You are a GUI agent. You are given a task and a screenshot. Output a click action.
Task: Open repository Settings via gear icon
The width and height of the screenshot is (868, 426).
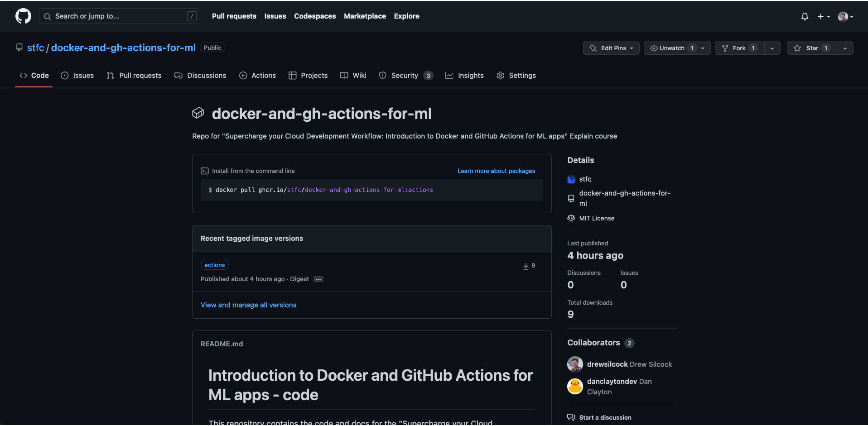point(501,76)
